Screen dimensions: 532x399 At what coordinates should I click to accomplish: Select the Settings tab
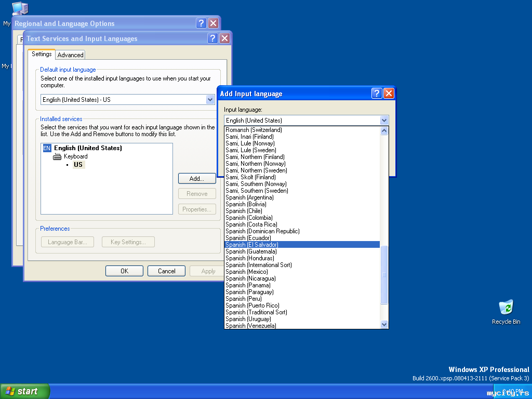click(x=42, y=54)
